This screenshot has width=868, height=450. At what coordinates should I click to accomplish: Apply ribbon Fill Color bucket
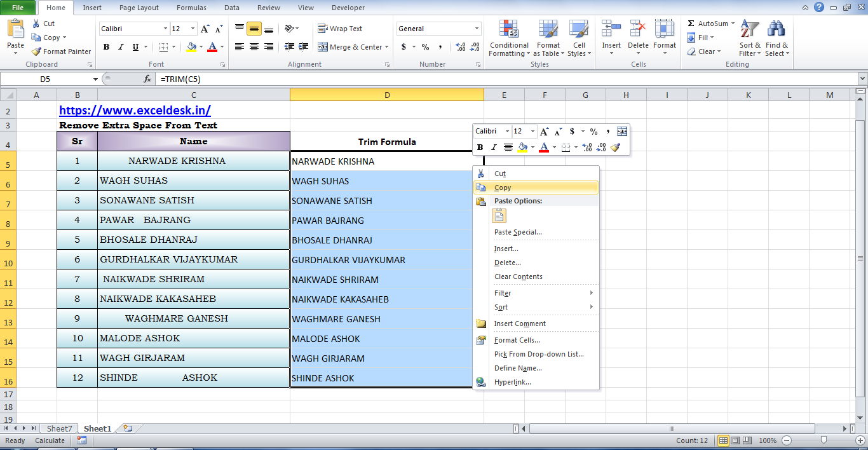[191, 47]
